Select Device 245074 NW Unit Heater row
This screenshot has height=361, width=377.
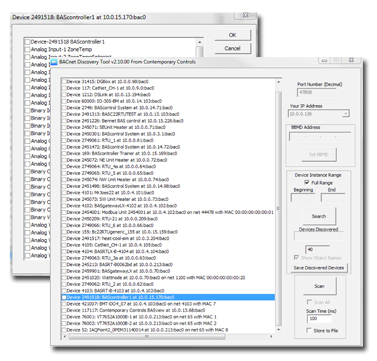coord(118,180)
